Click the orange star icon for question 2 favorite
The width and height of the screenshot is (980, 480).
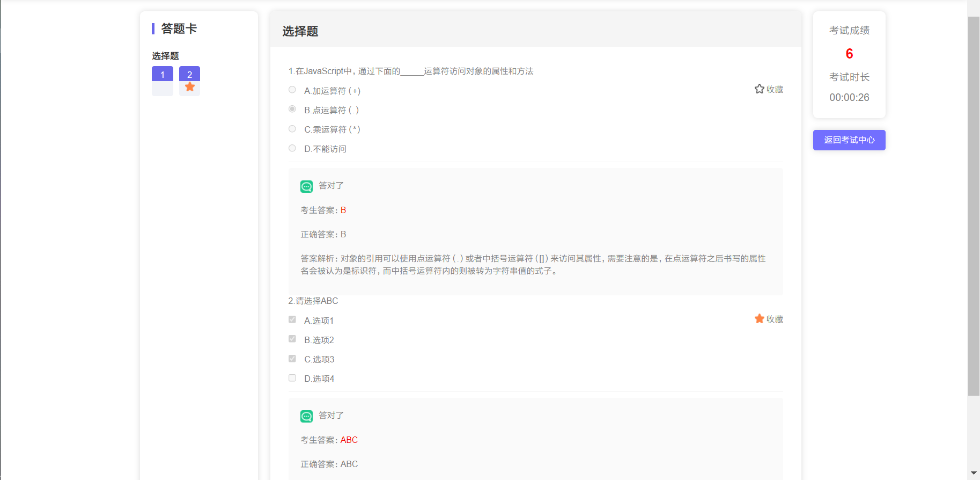pos(759,319)
